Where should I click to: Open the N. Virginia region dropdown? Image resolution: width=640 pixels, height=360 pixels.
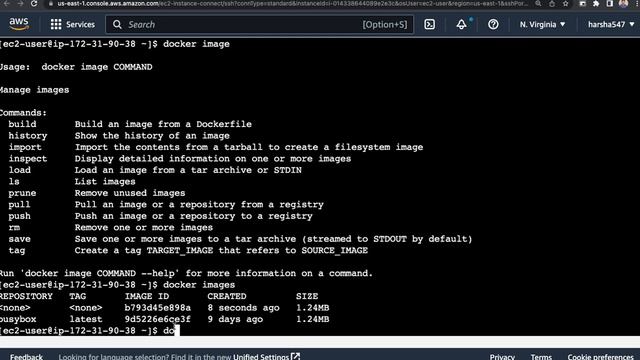pos(542,24)
